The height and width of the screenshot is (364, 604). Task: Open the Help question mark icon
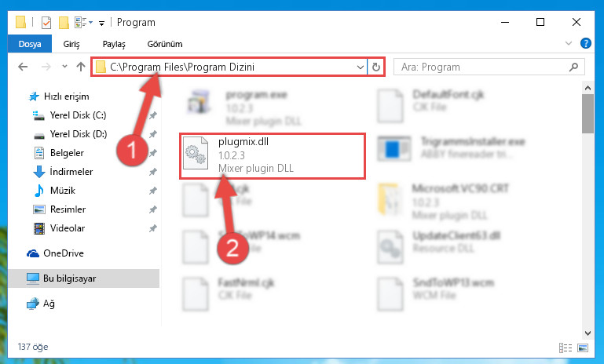(585, 43)
